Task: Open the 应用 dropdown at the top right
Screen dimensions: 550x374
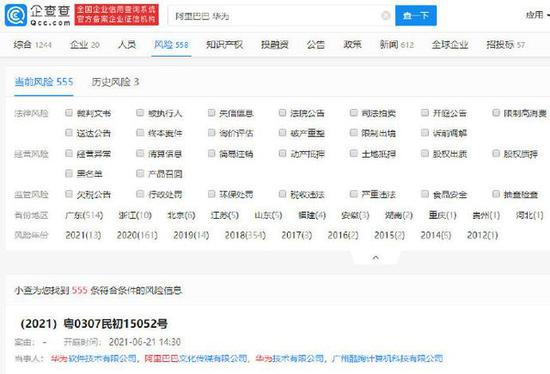Action: [537, 15]
